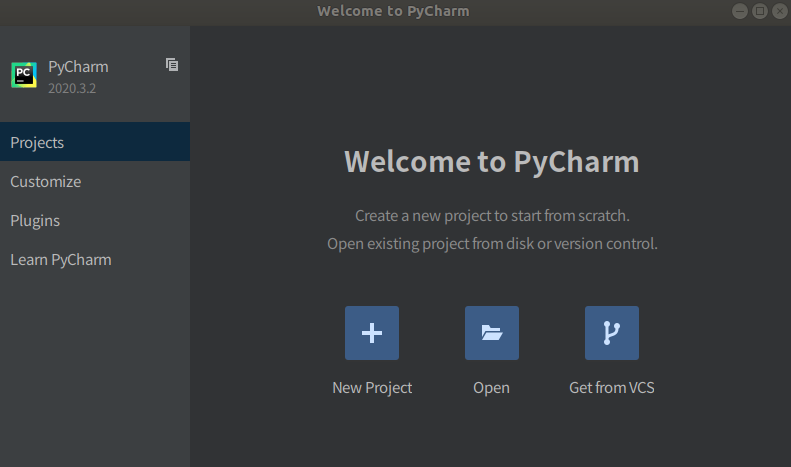791x467 pixels.
Task: Click the New Project plus icon
Action: [x=372, y=333]
